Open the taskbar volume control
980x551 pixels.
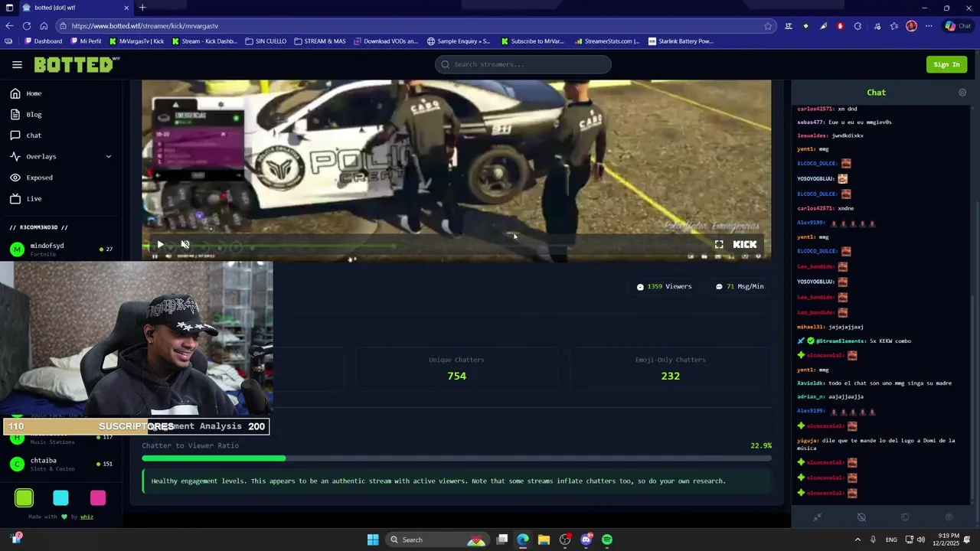[x=921, y=540]
